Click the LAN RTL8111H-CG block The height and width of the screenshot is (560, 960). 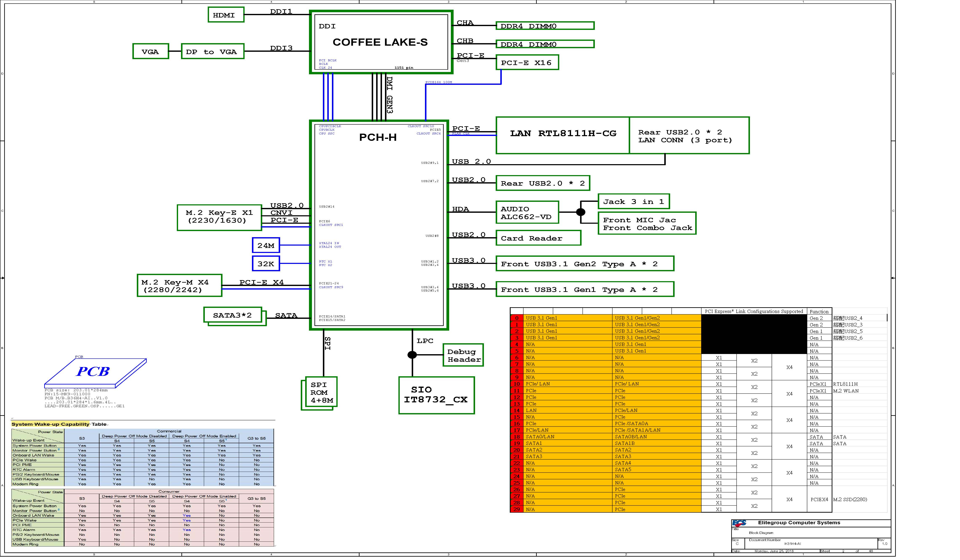562,135
